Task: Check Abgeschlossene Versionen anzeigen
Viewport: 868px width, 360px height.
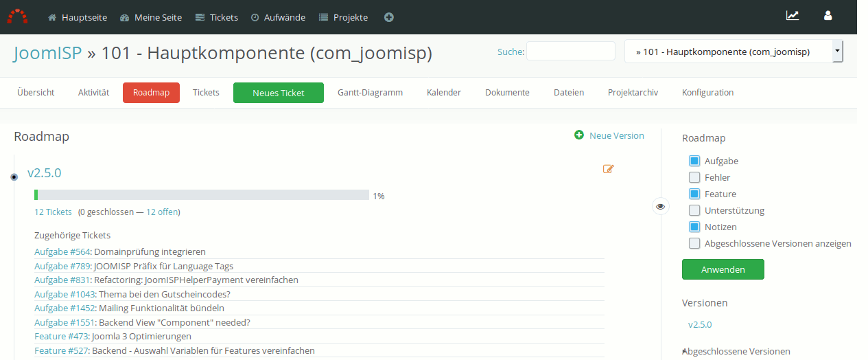Action: click(x=694, y=243)
